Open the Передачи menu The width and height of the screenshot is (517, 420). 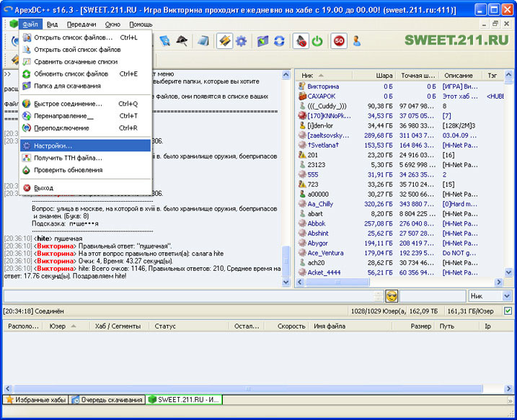pos(81,24)
